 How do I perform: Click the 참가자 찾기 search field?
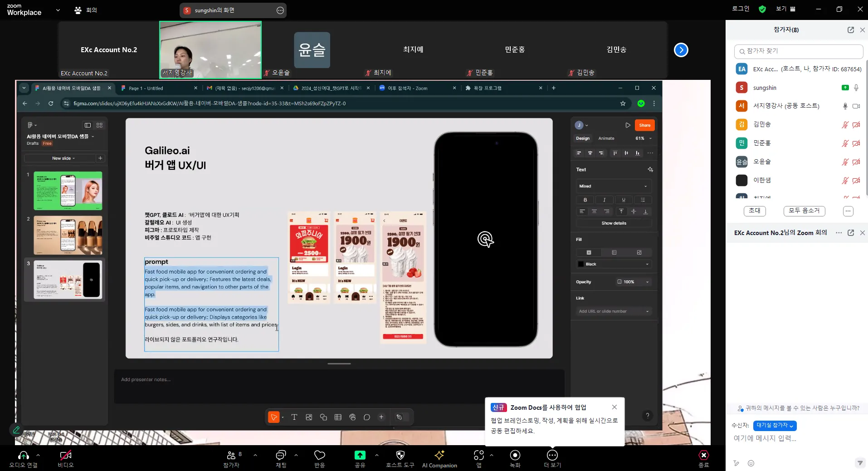pyautogui.click(x=798, y=51)
